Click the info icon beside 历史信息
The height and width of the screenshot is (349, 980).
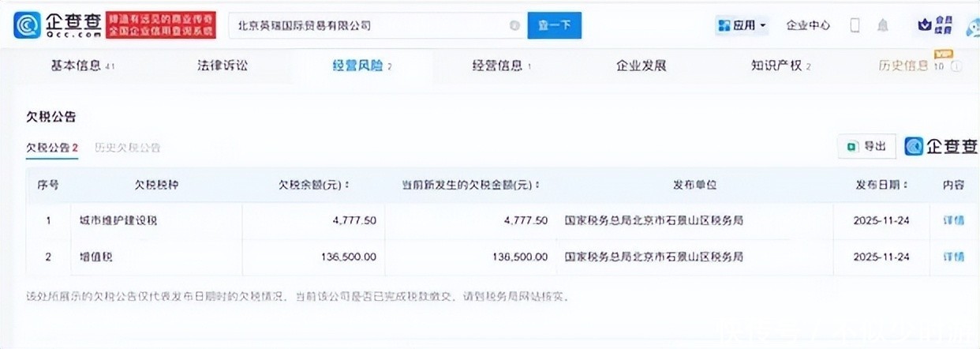(x=956, y=67)
